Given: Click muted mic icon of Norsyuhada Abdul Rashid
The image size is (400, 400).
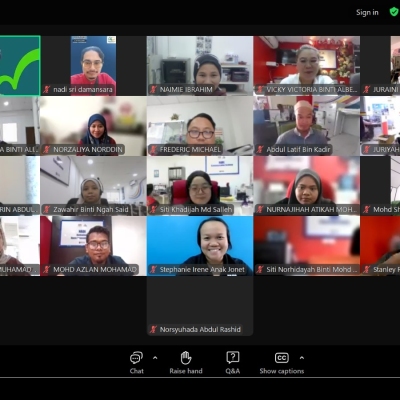Looking at the screenshot, I should pyautogui.click(x=153, y=329).
